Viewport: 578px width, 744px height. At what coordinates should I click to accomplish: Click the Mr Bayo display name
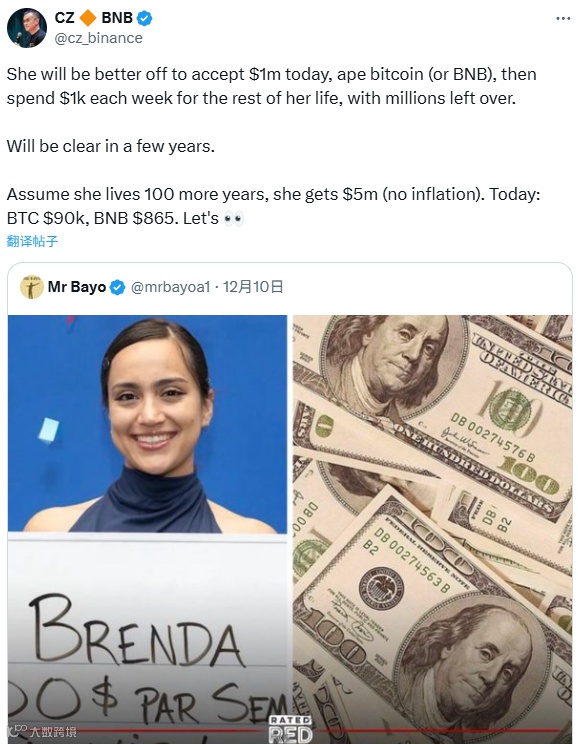[x=77, y=287]
